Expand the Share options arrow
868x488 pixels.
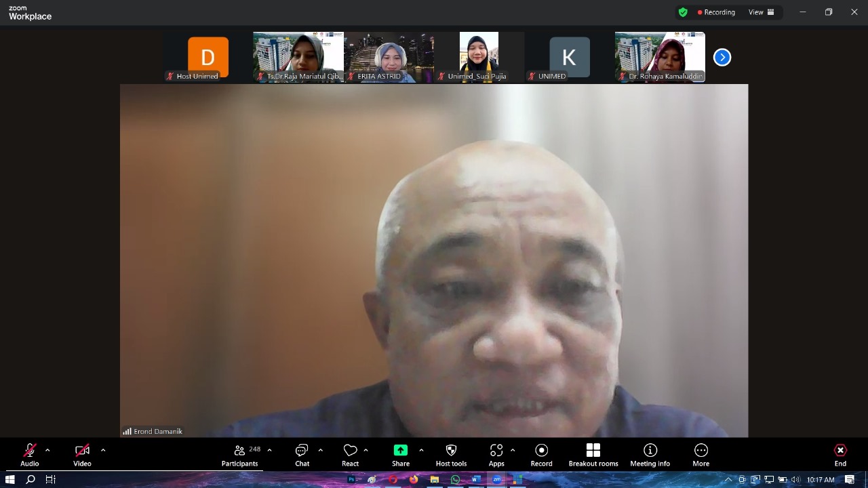[421, 450]
